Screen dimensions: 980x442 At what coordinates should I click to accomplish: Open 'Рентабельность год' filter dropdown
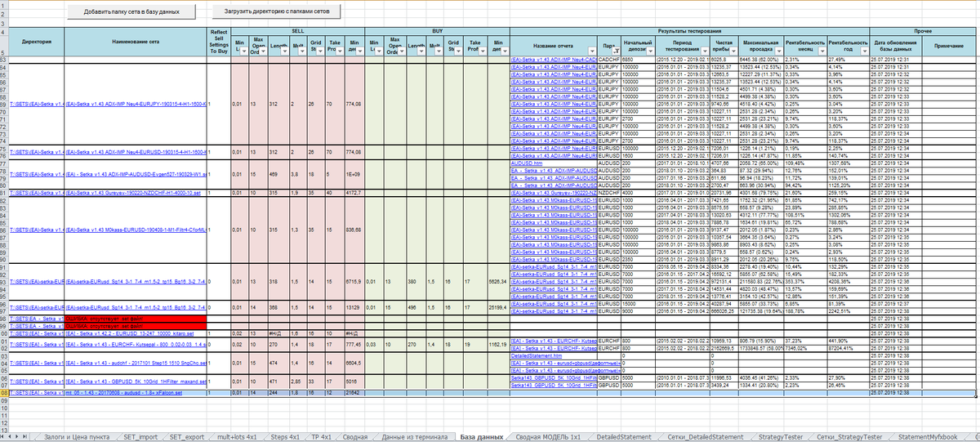[x=864, y=51]
